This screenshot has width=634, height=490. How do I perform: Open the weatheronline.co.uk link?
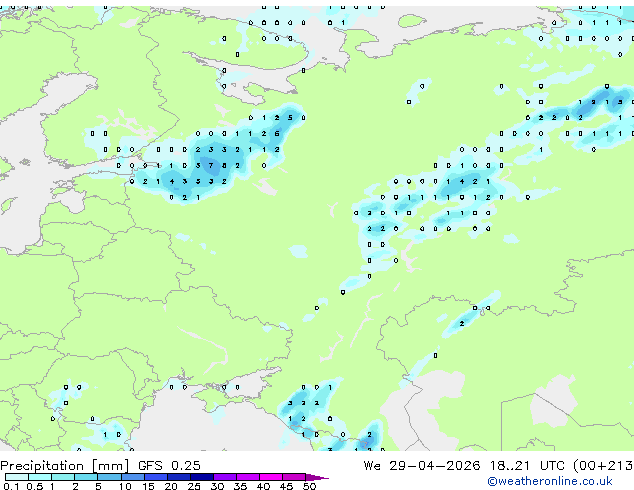(x=549, y=481)
